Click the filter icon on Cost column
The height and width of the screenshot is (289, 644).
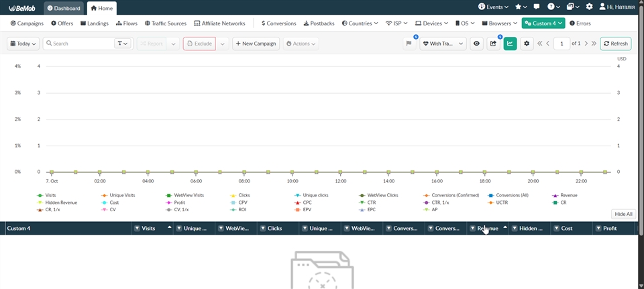[x=556, y=229]
